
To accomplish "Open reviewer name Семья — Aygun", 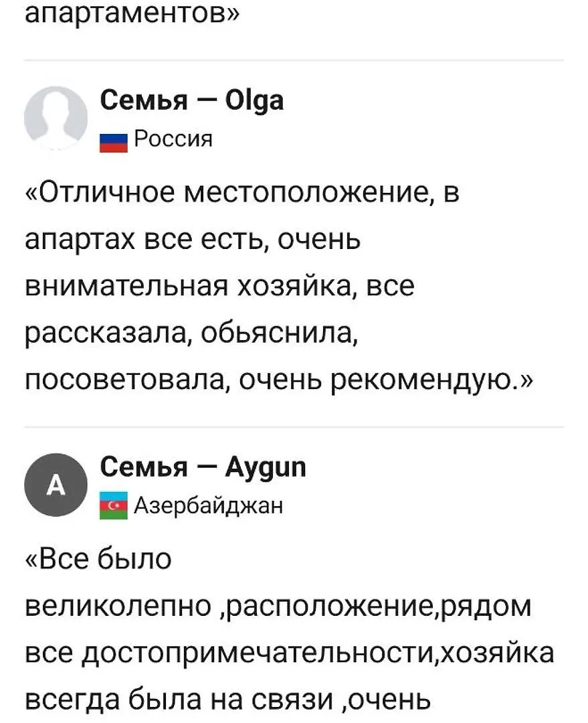I will (203, 467).
